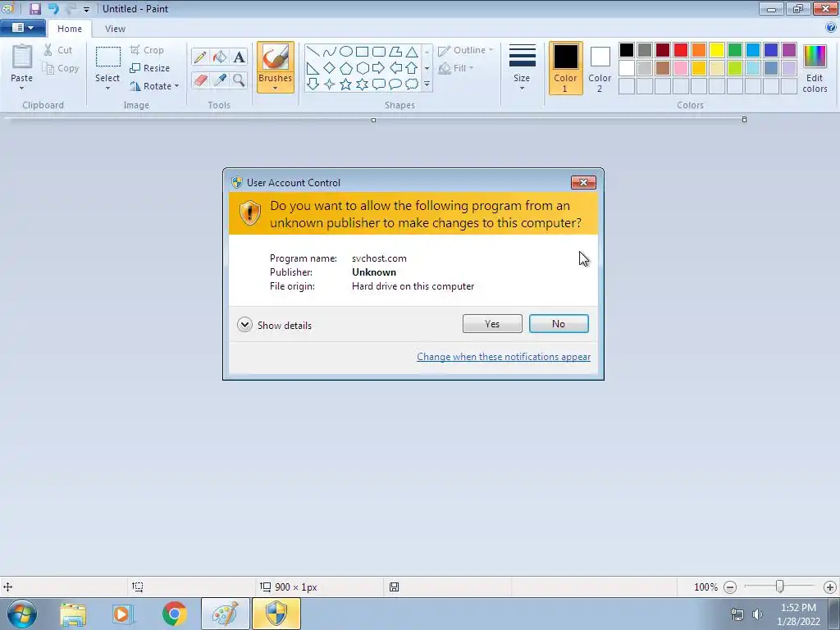The image size is (840, 630).
Task: Choose the Diamond shape
Action: click(x=330, y=68)
